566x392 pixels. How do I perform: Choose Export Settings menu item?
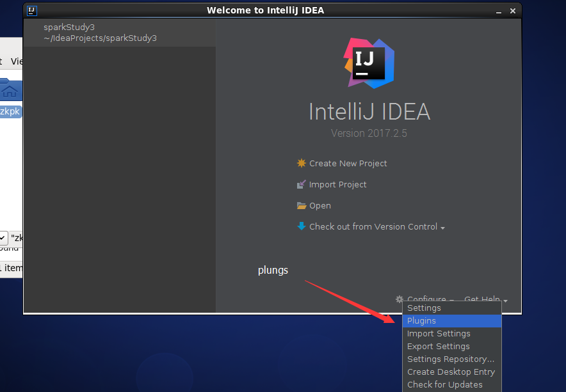[x=452, y=346]
